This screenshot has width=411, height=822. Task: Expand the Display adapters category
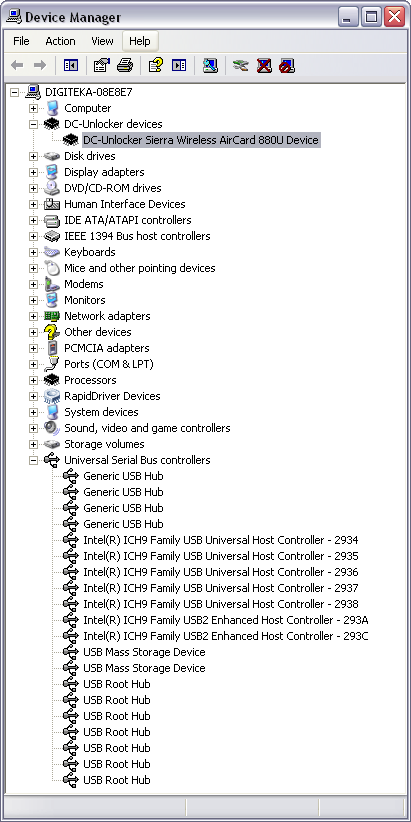(34, 172)
